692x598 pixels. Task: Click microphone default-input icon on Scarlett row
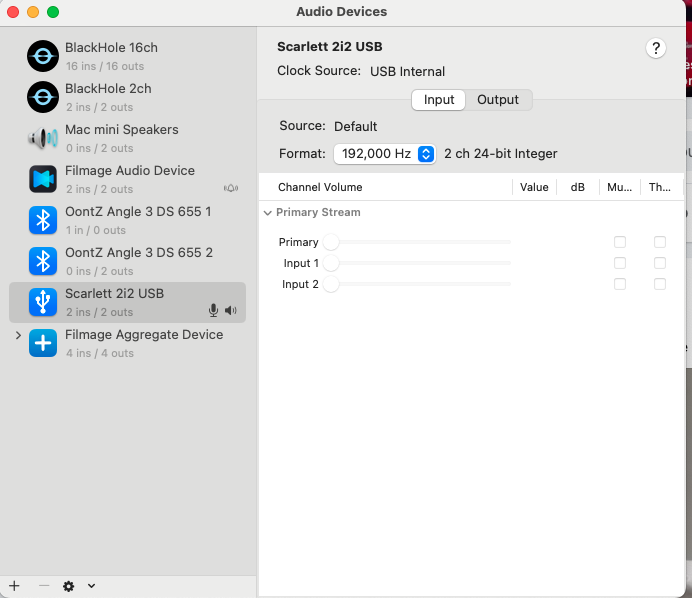213,311
